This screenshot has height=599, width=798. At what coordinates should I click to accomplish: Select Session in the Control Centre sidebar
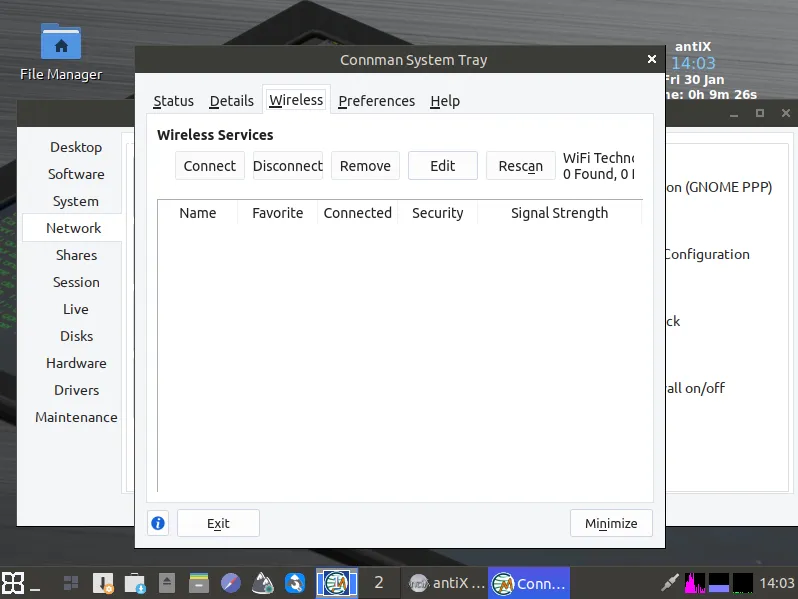point(76,282)
